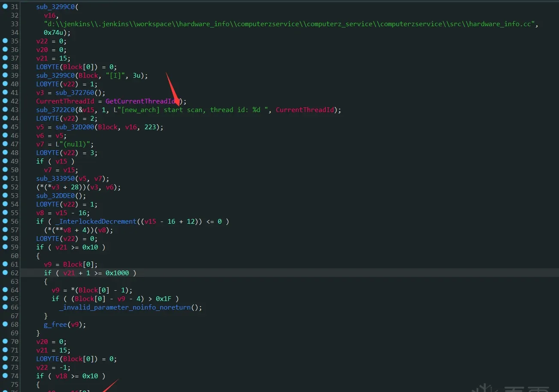The height and width of the screenshot is (392, 559).
Task: Click the 0x74u constant
Action: (53, 32)
